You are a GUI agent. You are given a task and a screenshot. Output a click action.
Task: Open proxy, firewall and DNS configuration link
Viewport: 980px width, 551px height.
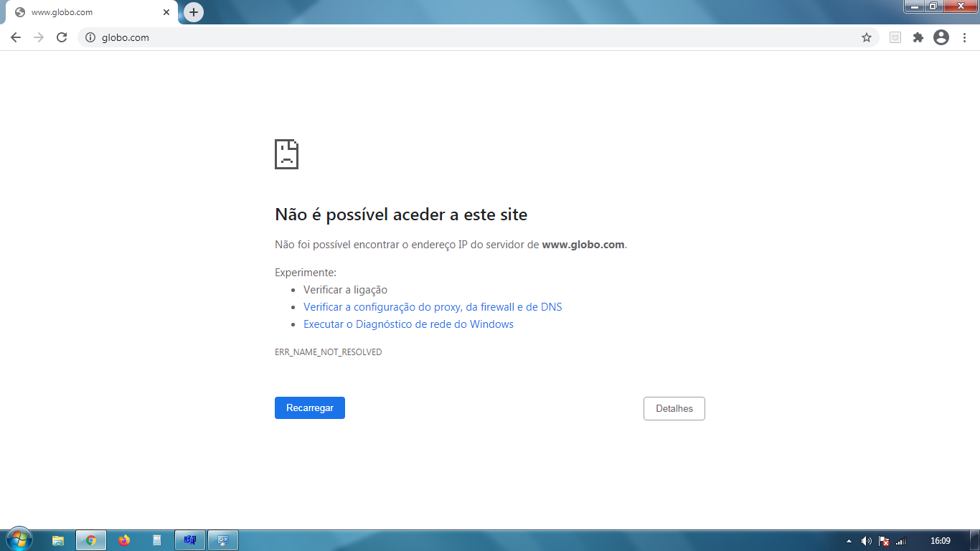tap(433, 307)
